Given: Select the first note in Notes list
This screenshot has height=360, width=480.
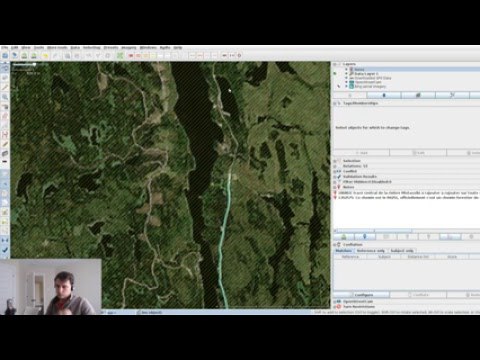Looking at the screenshot, I should pyautogui.click(x=407, y=193).
